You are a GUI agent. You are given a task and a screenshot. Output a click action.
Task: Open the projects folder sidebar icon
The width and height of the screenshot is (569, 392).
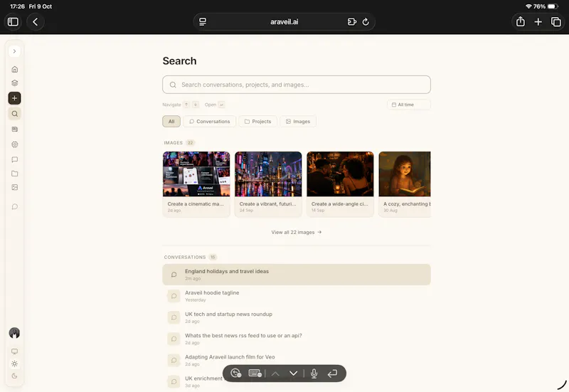coord(14,174)
